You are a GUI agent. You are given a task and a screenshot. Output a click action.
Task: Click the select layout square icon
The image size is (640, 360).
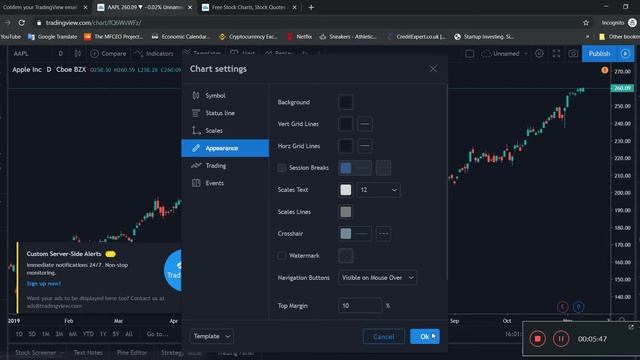point(470,53)
